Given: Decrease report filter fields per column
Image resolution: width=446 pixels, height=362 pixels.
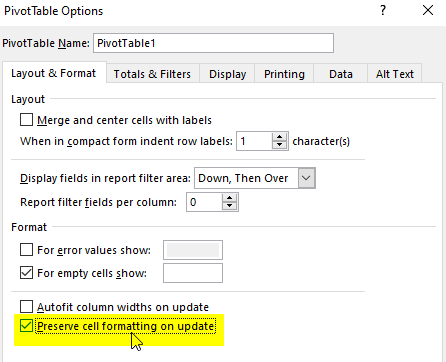Looking at the screenshot, I should 229,206.
